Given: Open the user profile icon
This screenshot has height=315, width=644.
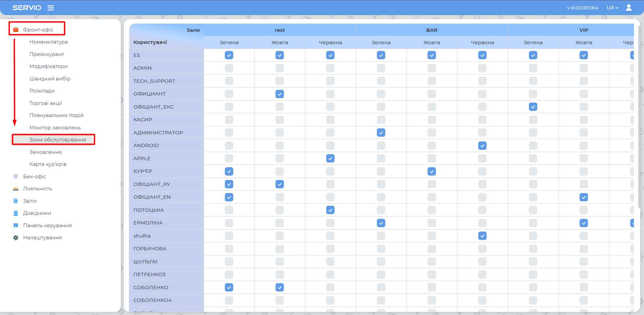Looking at the screenshot, I should 629,8.
